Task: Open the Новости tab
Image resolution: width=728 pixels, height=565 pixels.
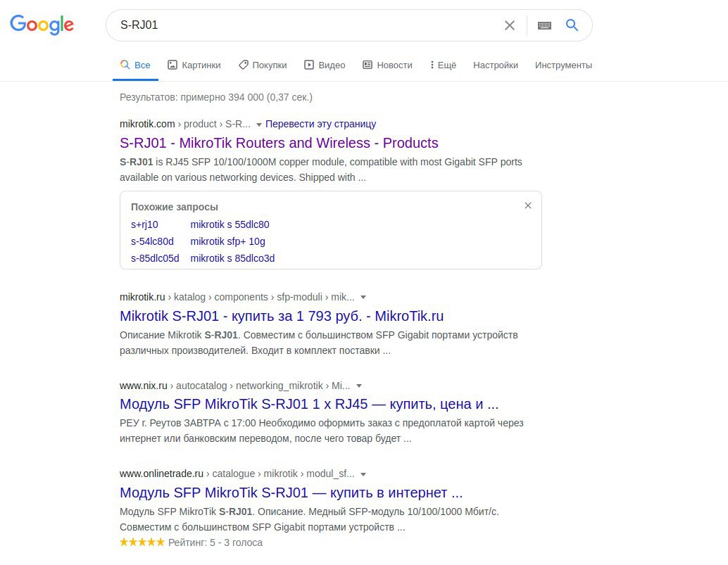Action: tap(387, 65)
